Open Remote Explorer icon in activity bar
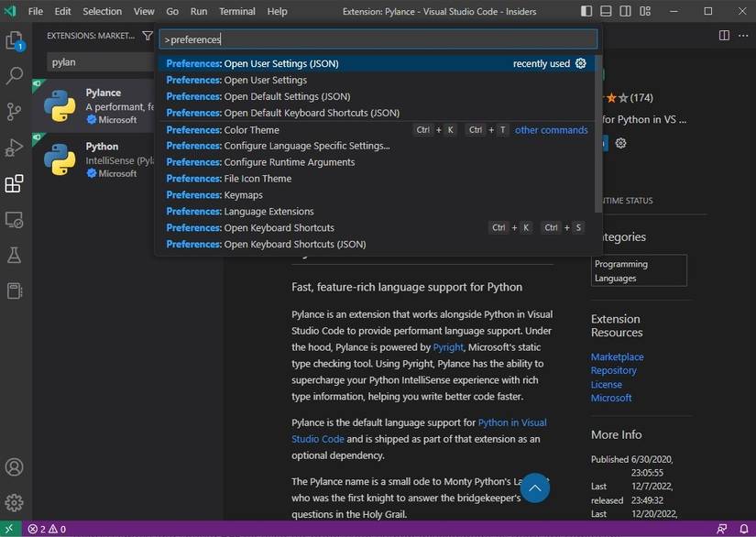756x537 pixels. click(15, 219)
